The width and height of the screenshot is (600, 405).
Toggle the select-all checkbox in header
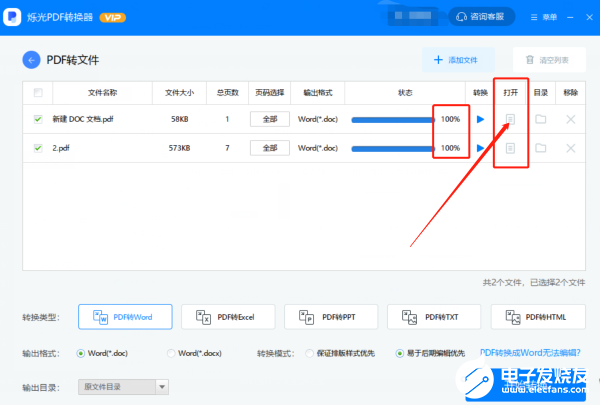(38, 93)
